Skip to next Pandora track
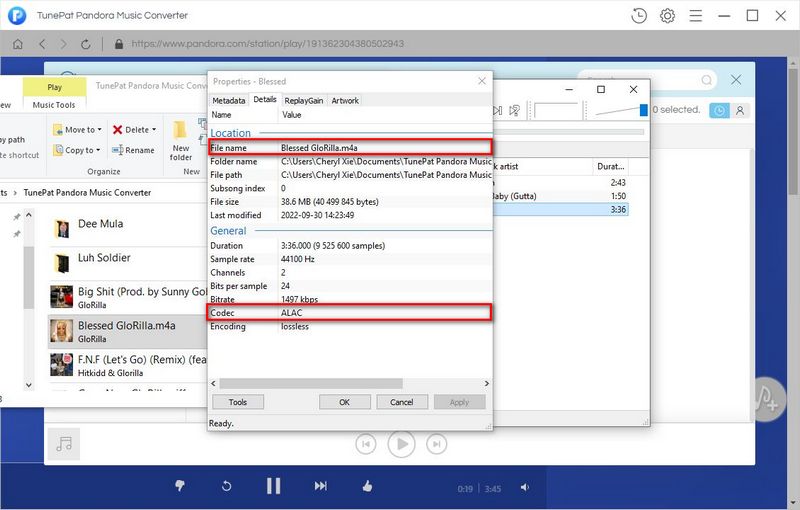Viewport: 800px width, 510px height. pyautogui.click(x=320, y=486)
